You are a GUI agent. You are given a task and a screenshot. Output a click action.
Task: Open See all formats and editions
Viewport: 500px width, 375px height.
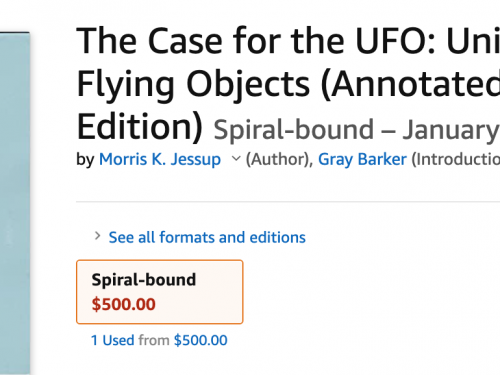(x=207, y=237)
